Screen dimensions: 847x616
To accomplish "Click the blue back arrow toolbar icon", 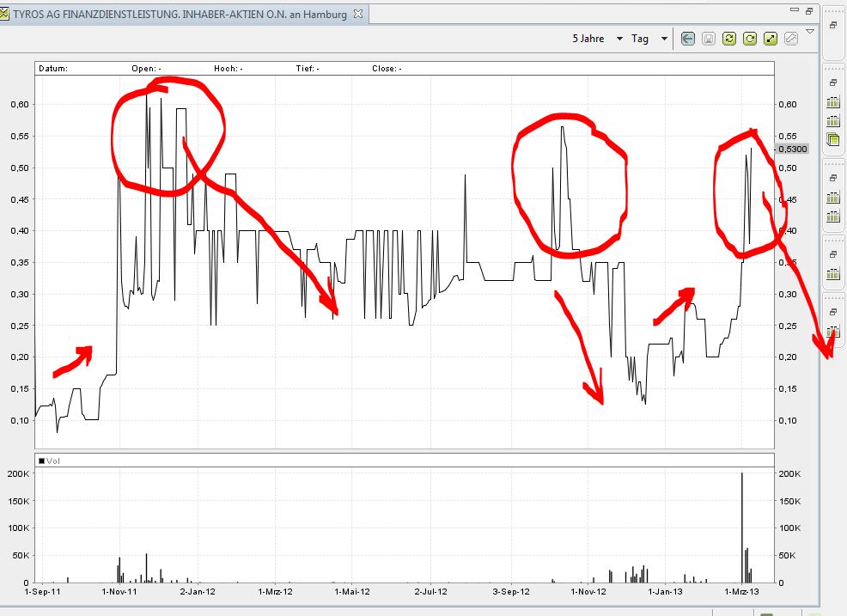I will point(687,39).
